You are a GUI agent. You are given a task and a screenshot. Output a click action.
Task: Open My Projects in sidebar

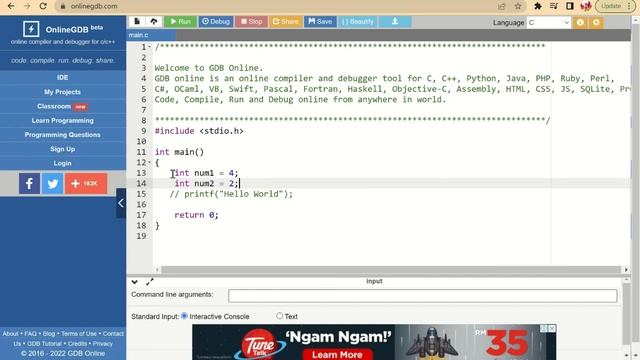(62, 92)
